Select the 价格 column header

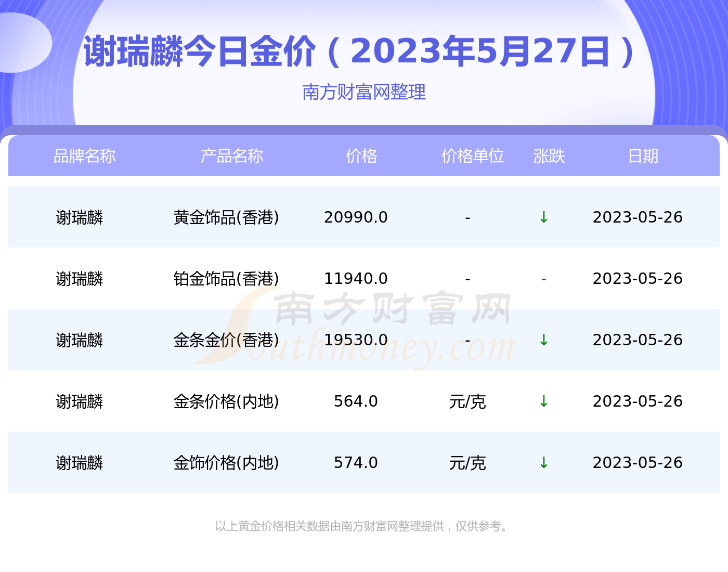click(362, 156)
